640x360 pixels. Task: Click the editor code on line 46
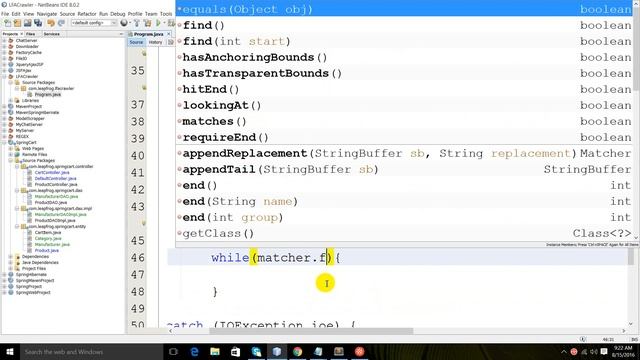[x=276, y=258]
